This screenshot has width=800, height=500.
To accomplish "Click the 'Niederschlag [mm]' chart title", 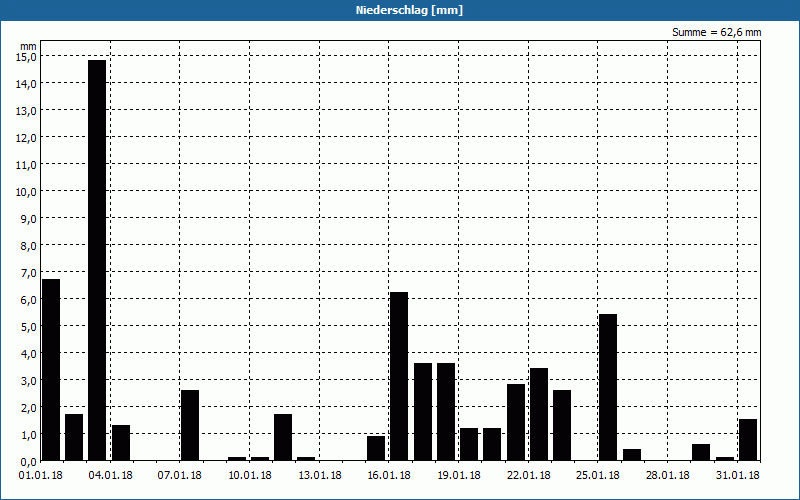I will click(x=409, y=10).
